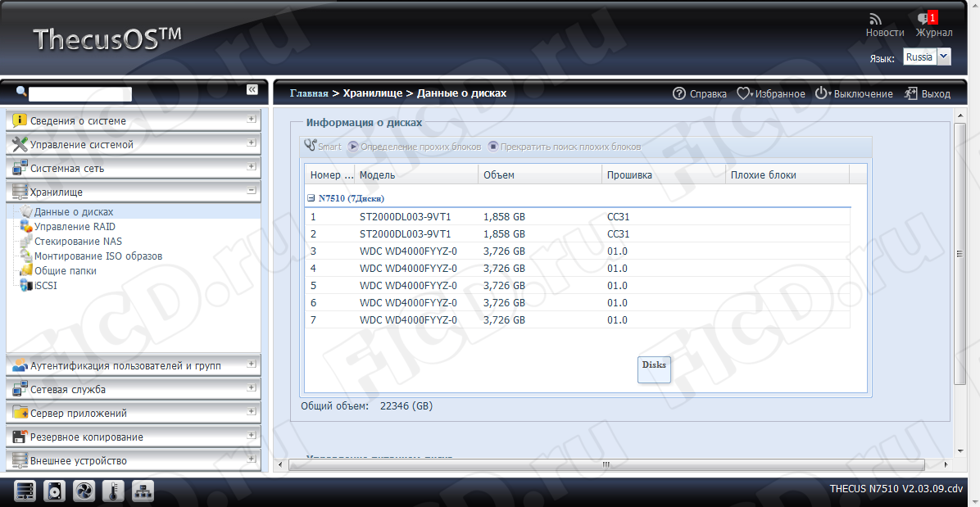This screenshot has height=507, width=980.
Task: Click Определение плохих блоков button
Action: coord(415,147)
